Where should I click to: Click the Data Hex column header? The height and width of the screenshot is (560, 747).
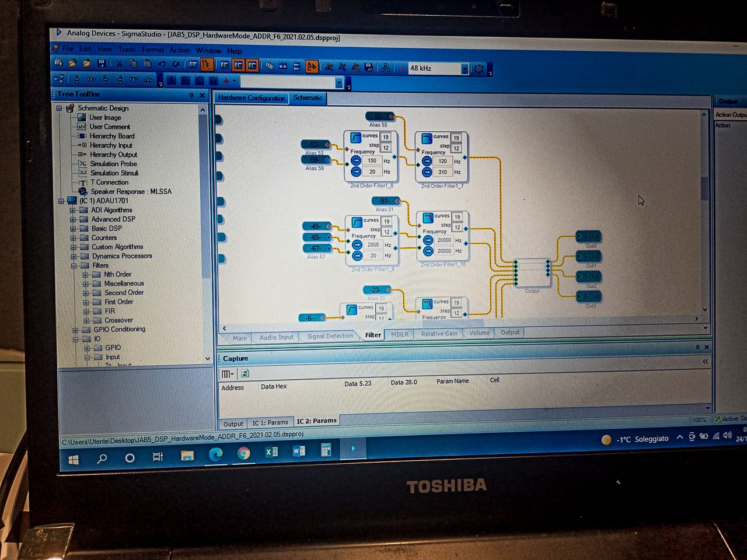tap(274, 386)
